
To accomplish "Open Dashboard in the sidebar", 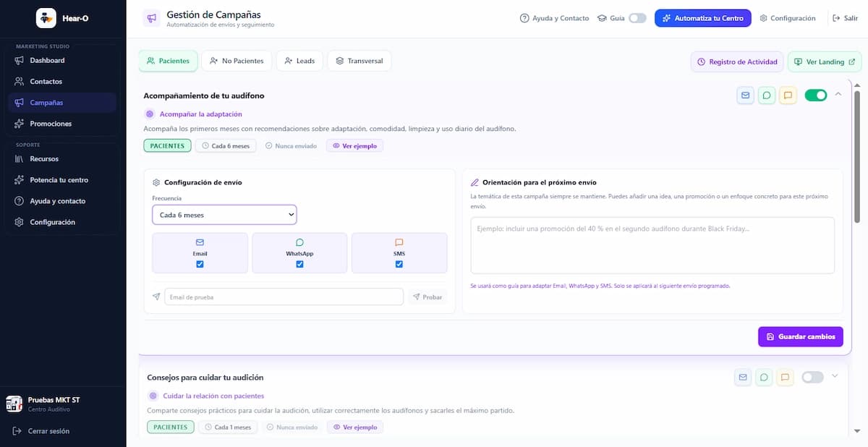I will [x=62, y=60].
